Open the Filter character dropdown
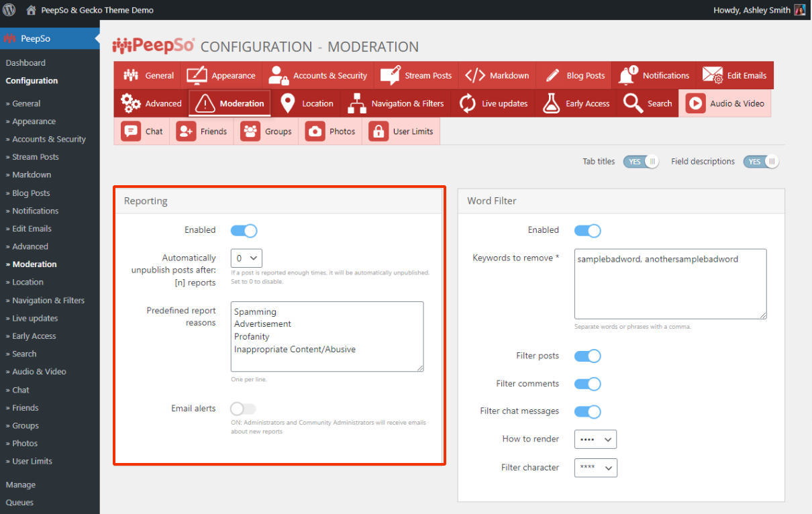The image size is (812, 514). (595, 468)
